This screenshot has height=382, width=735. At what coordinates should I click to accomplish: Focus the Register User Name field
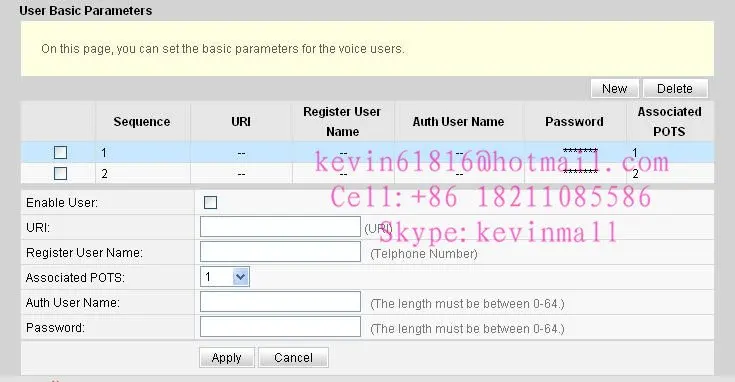click(x=280, y=252)
